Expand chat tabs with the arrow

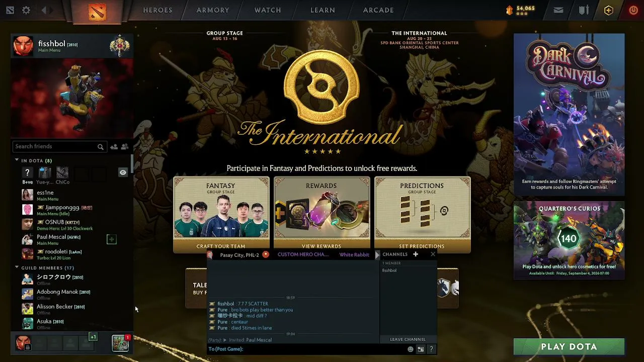point(377,255)
